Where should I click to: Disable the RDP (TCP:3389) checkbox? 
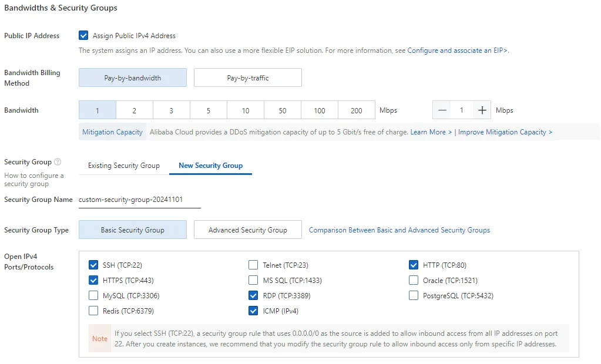[253, 295]
